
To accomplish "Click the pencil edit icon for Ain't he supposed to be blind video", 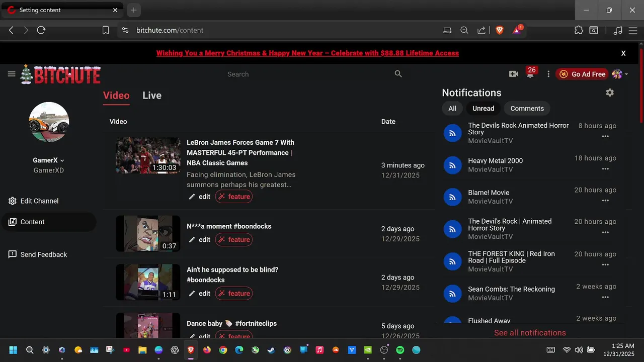I will coord(192,294).
